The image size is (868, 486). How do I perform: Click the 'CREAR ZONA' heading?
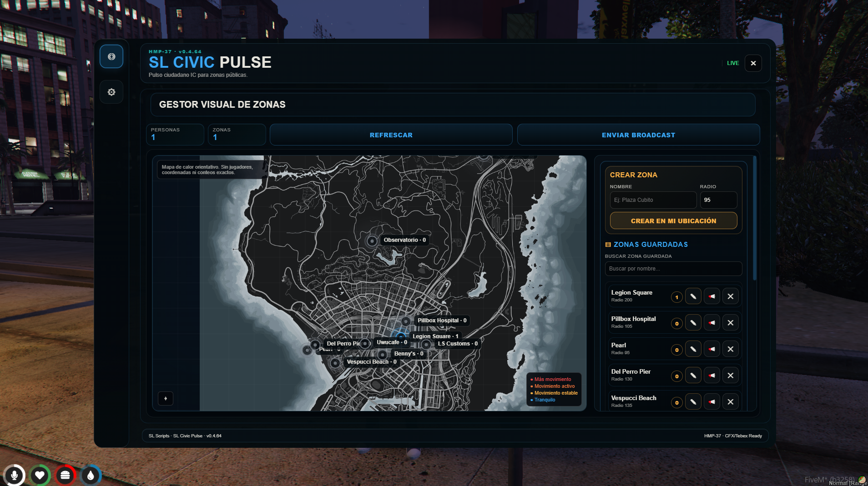pyautogui.click(x=633, y=175)
